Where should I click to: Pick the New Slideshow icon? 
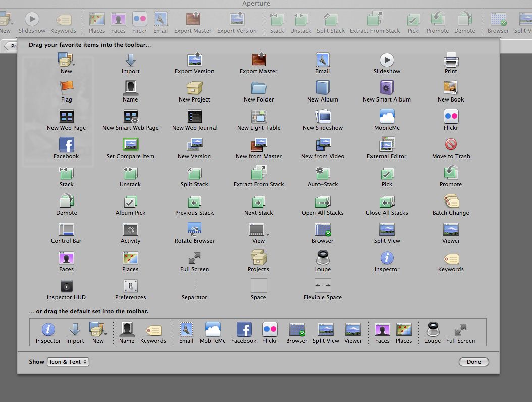click(x=323, y=117)
